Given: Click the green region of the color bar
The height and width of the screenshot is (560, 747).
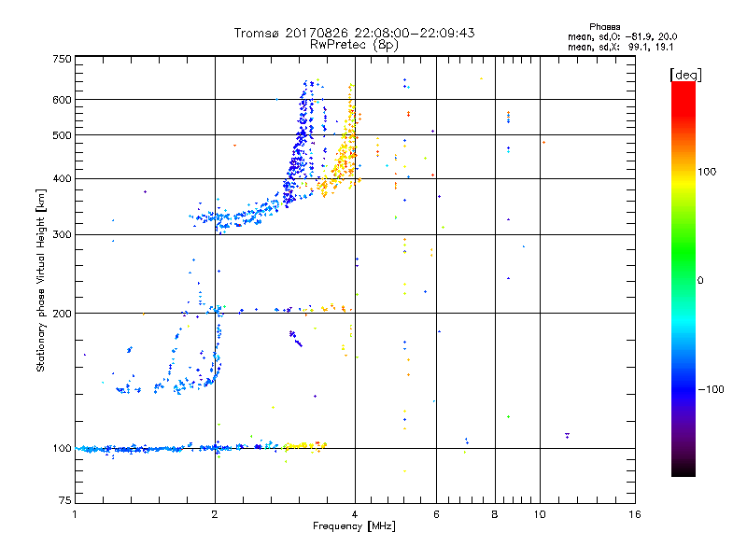Looking at the screenshot, I should (684, 252).
